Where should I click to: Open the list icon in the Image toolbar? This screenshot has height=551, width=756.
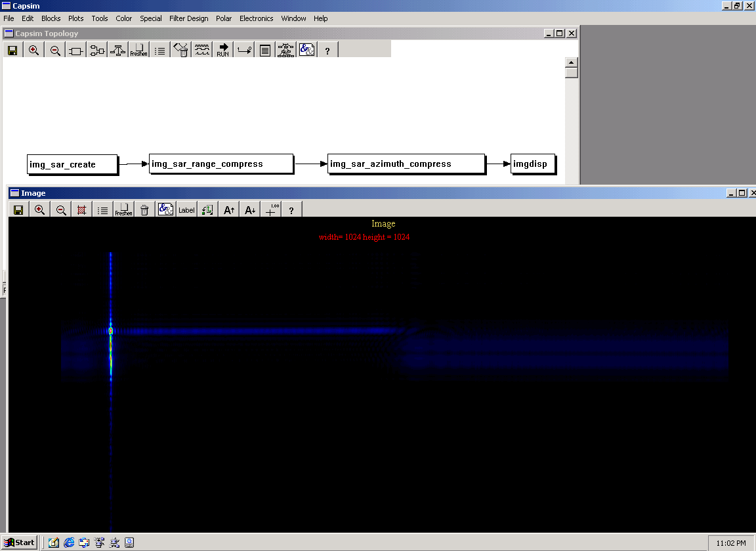tap(102, 210)
